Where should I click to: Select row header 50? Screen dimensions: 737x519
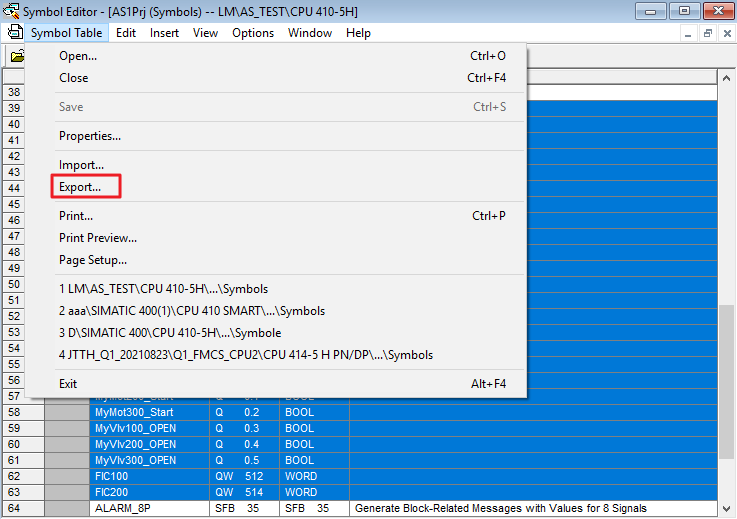14,284
